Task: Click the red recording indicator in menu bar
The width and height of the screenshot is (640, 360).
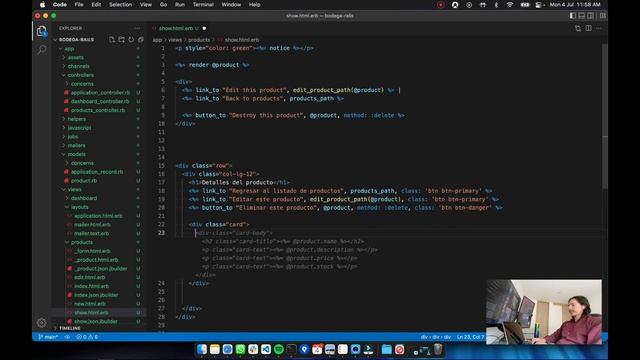Action: point(440,5)
